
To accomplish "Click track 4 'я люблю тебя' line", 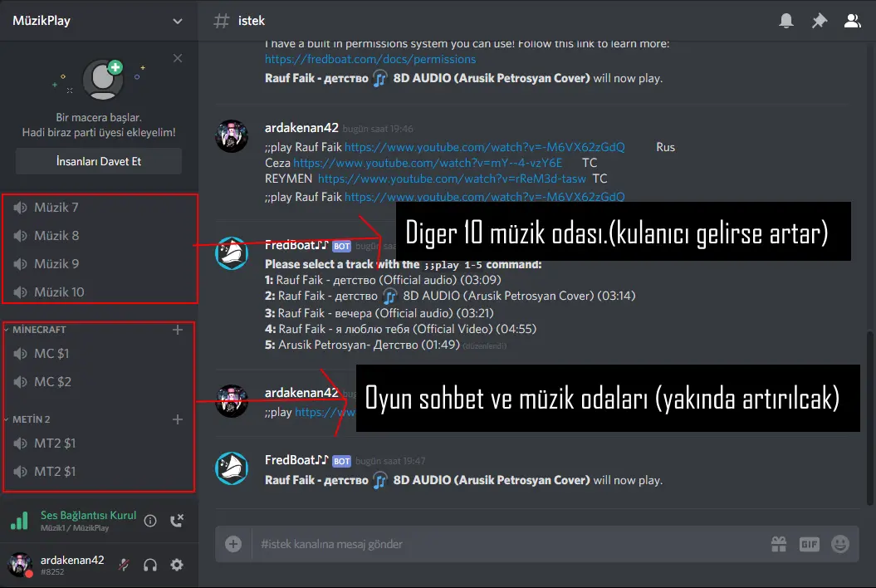I will click(400, 329).
